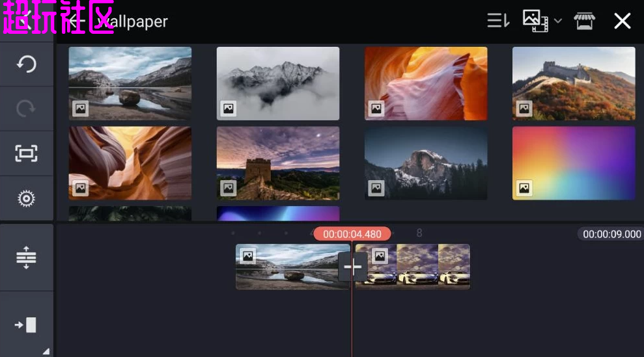Close the Wallpaper media browser
644x357 pixels.
[x=622, y=21]
